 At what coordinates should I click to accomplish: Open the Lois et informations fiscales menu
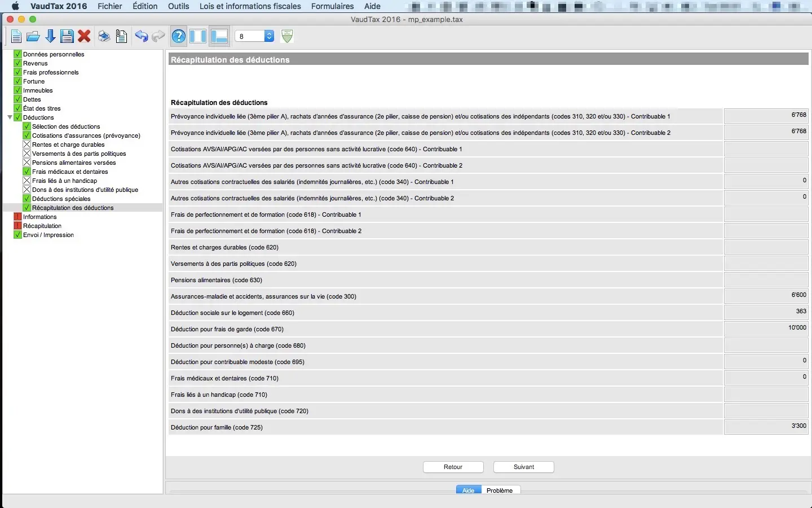pos(250,6)
